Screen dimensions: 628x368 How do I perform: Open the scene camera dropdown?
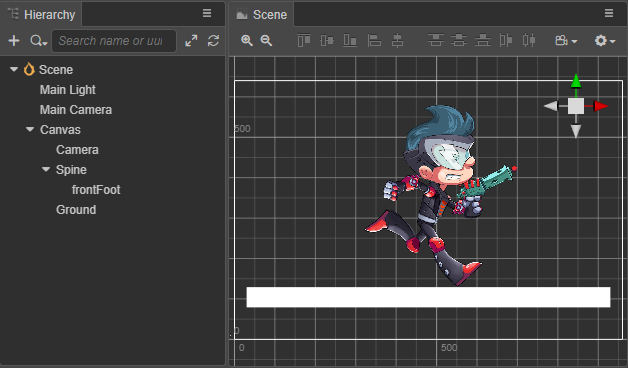[566, 40]
